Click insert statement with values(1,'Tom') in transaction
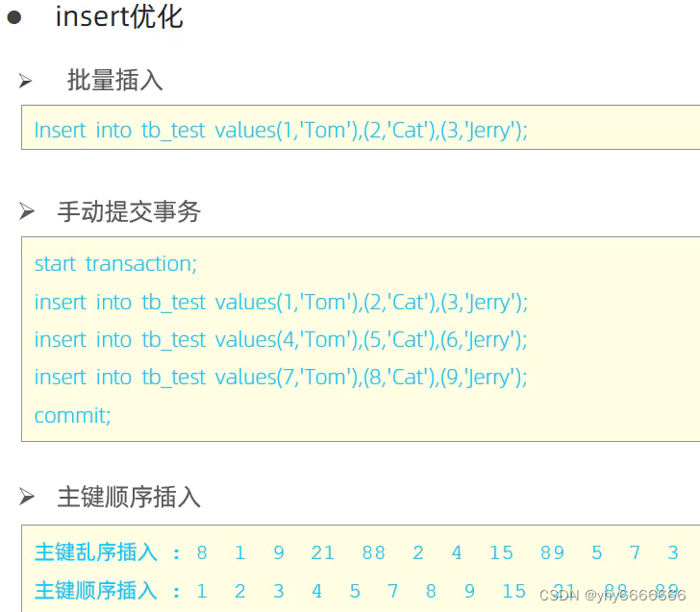The height and width of the screenshot is (612, 700). coord(281,303)
